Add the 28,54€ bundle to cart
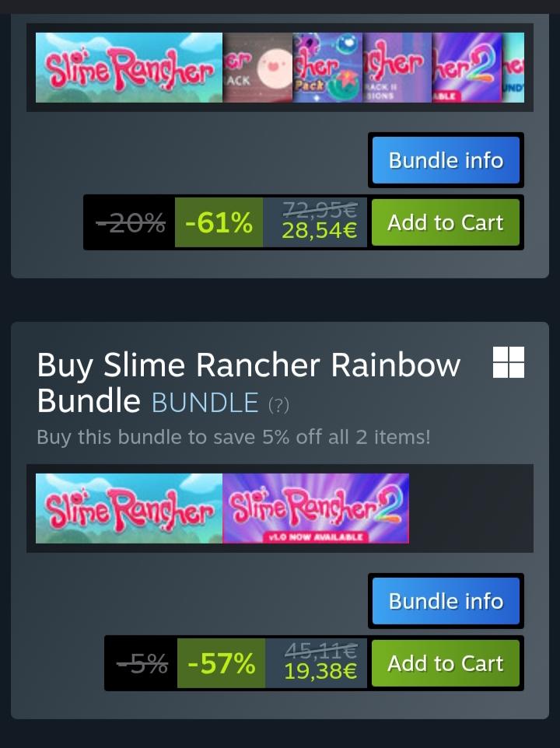 (x=446, y=222)
